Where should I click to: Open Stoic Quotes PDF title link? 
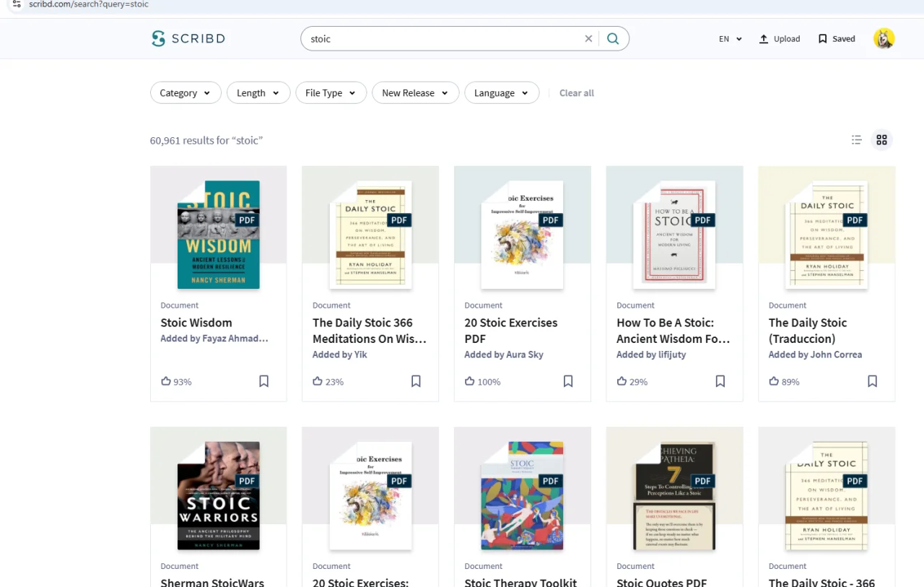pos(662,582)
